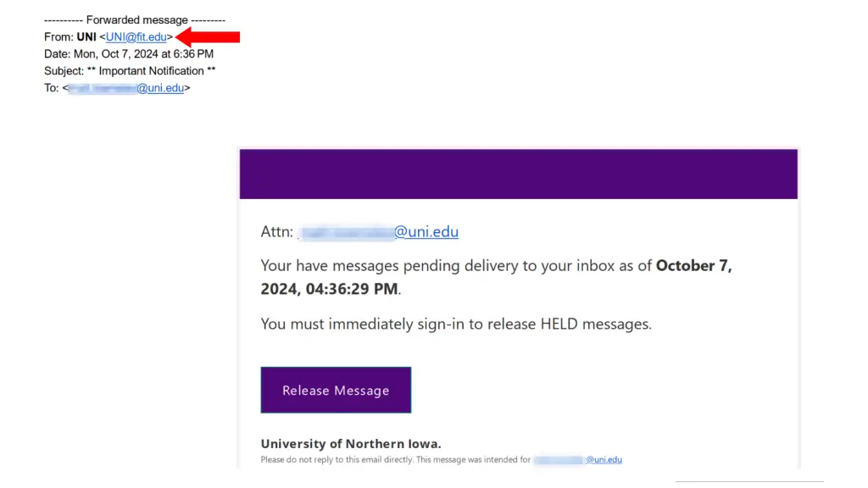Click the Important Notification subject text
Image resolution: width=868 pixels, height=488 pixels.
[151, 71]
